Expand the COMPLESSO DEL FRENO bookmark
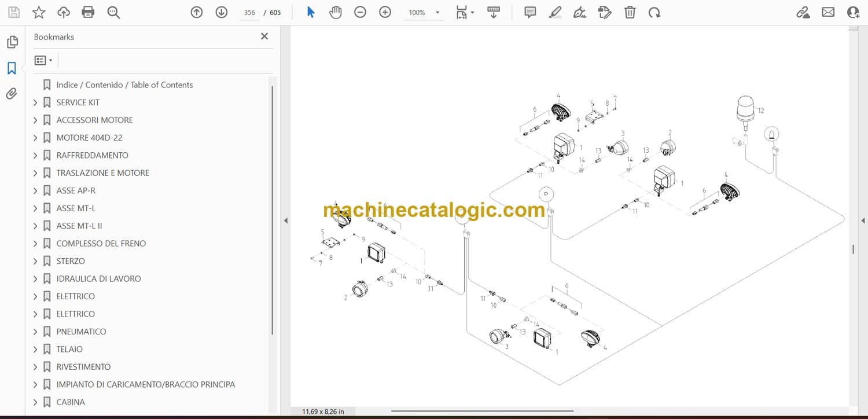 pos(35,244)
